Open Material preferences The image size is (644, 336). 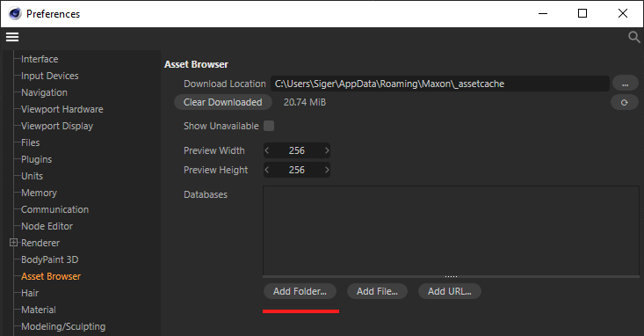39,310
